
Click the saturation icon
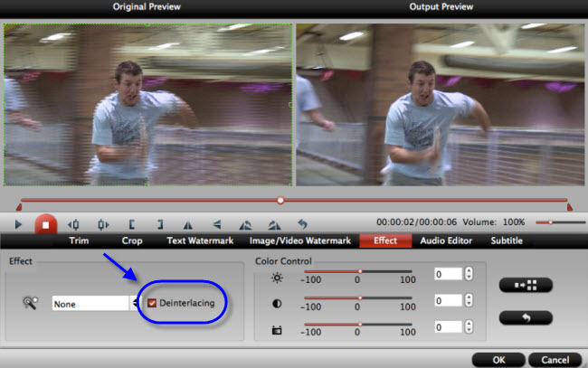277,330
